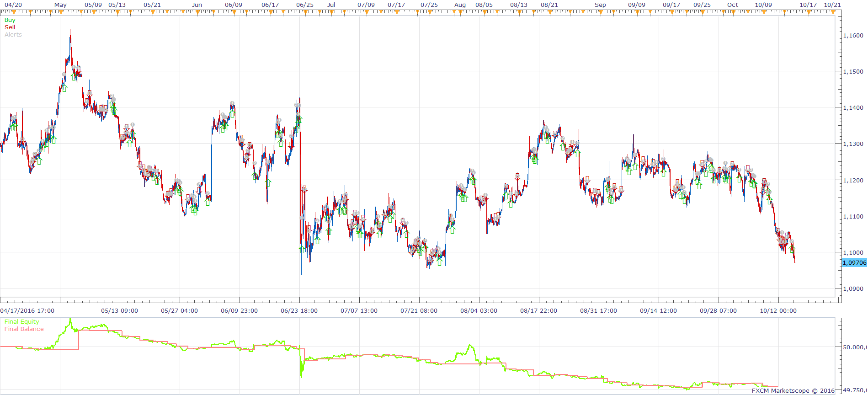Click the 06/23 18:00 timestamp
The image size is (868, 395).
coord(299,311)
